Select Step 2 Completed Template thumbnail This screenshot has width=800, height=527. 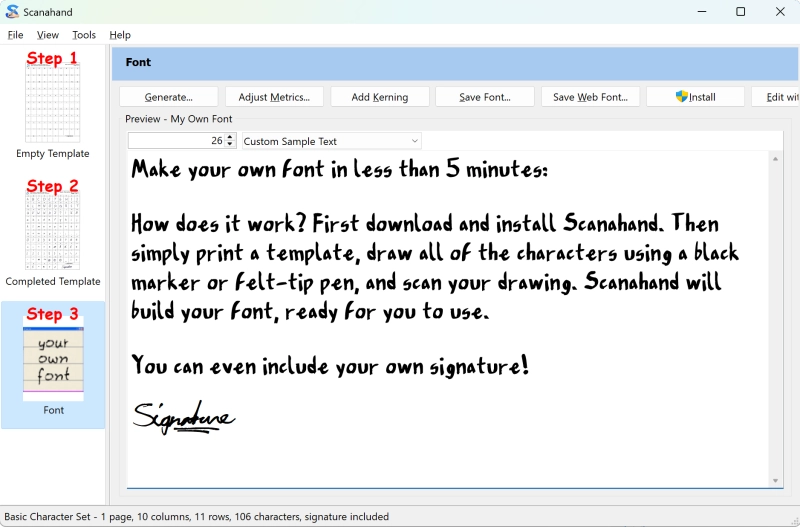tap(53, 232)
